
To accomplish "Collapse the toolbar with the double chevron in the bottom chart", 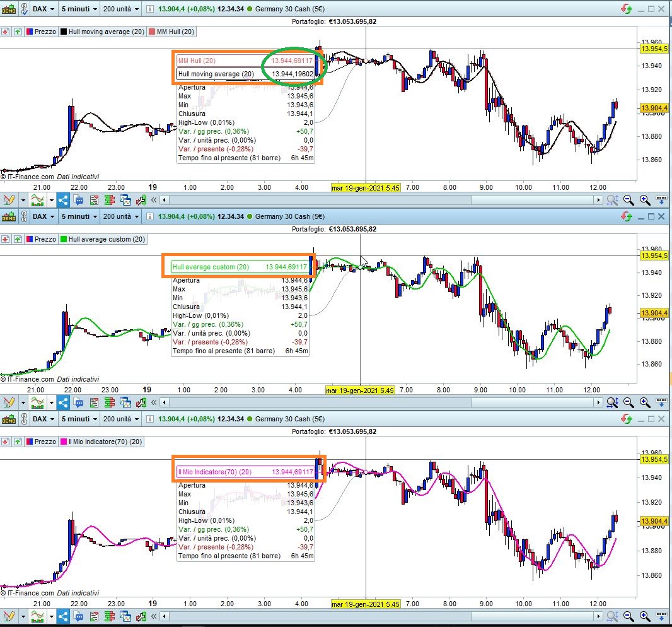I will 154,616.
